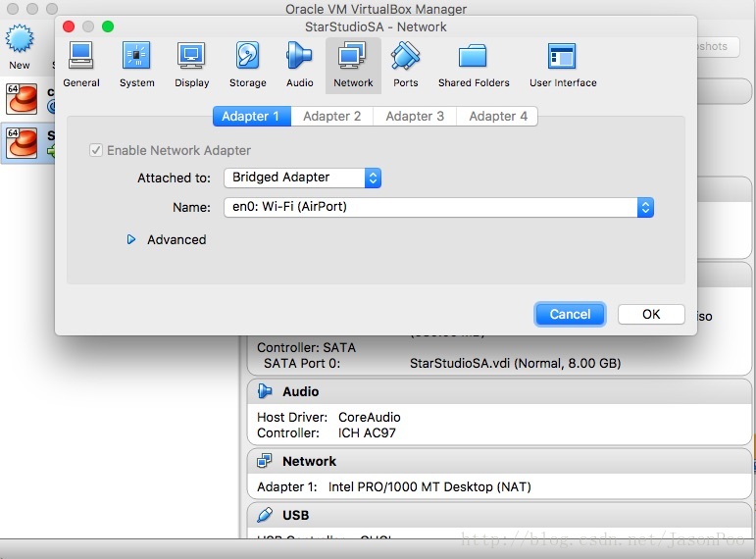Click the Intel PRO/1000 MT Desktop (NAT) text

point(429,486)
